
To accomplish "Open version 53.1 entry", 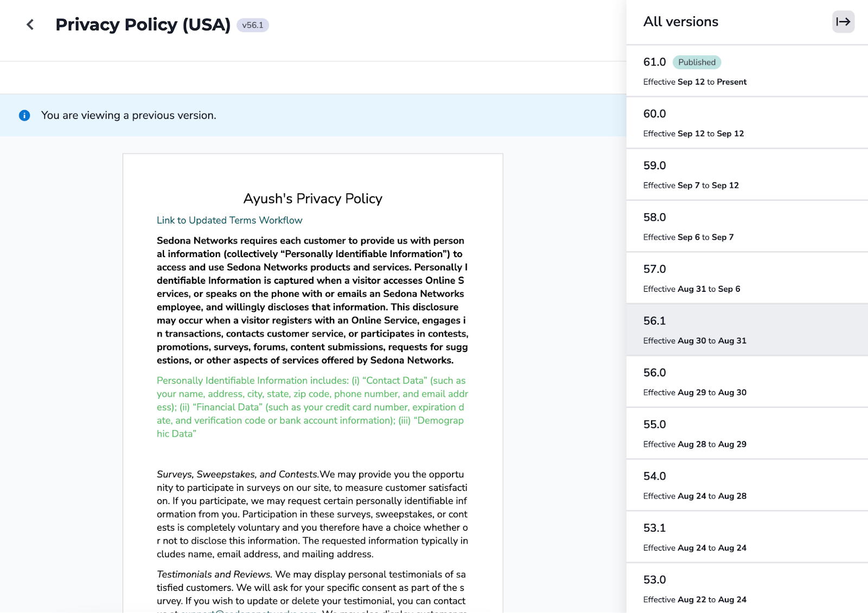I will pyautogui.click(x=747, y=538).
